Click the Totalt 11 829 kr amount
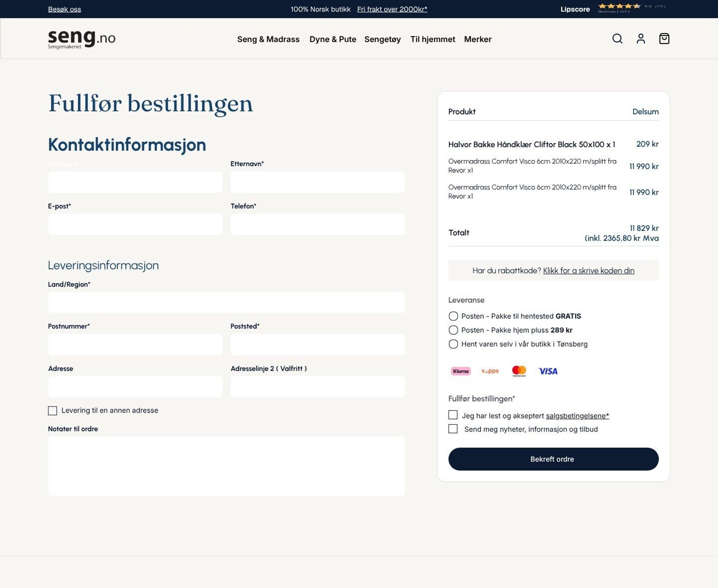This screenshot has width=718, height=588. [x=644, y=228]
